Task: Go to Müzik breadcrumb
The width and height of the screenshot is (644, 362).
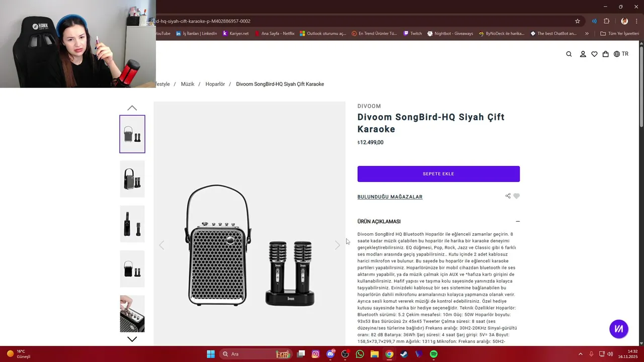Action: point(188,84)
